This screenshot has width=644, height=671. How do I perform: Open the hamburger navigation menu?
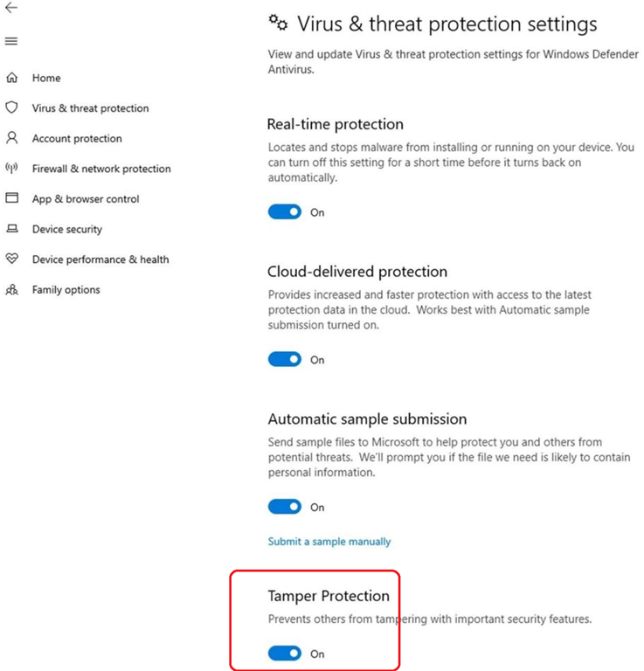(11, 41)
